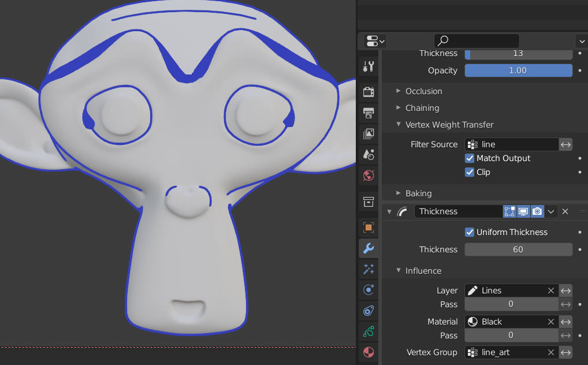This screenshot has width=588, height=365.
Task: Open the Object Constraints properties tab
Action: pyautogui.click(x=369, y=311)
